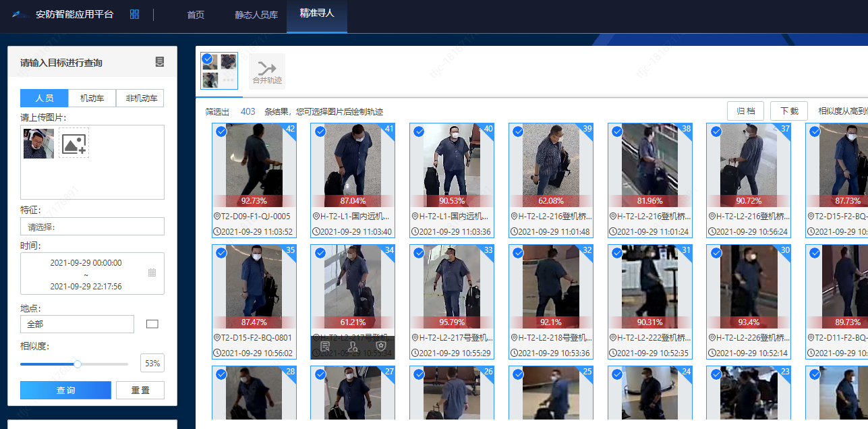Click the person search icon on card 34
Image resolution: width=868 pixels, height=429 pixels.
pyautogui.click(x=353, y=347)
